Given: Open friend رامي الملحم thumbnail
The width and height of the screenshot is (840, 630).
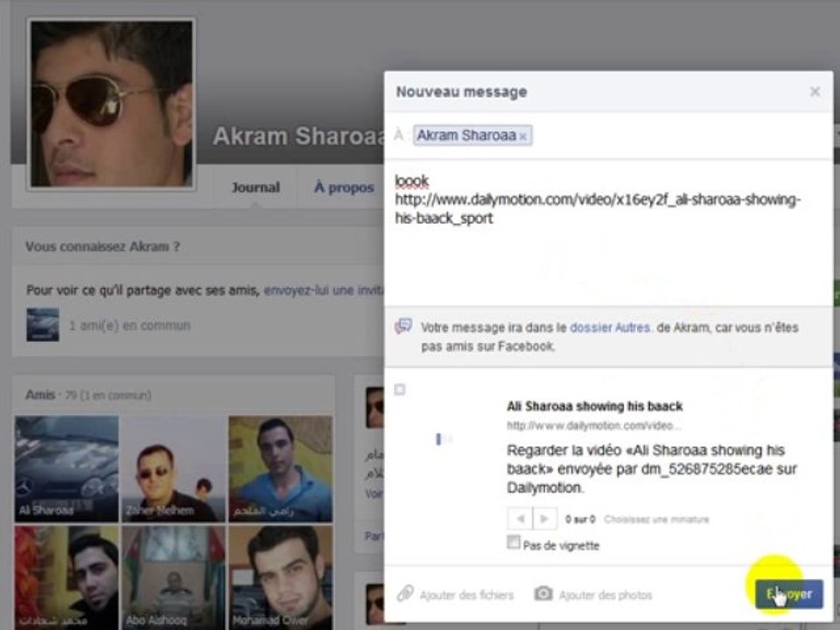Looking at the screenshot, I should [280, 469].
